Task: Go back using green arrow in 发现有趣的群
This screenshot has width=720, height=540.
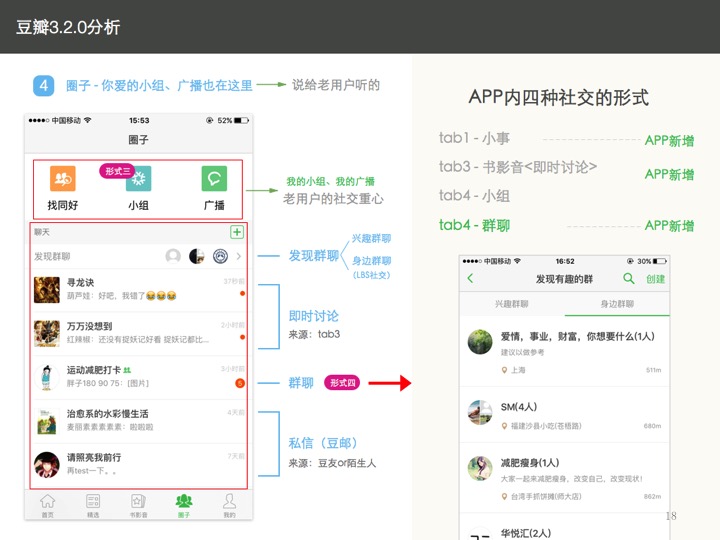Action: click(470, 278)
